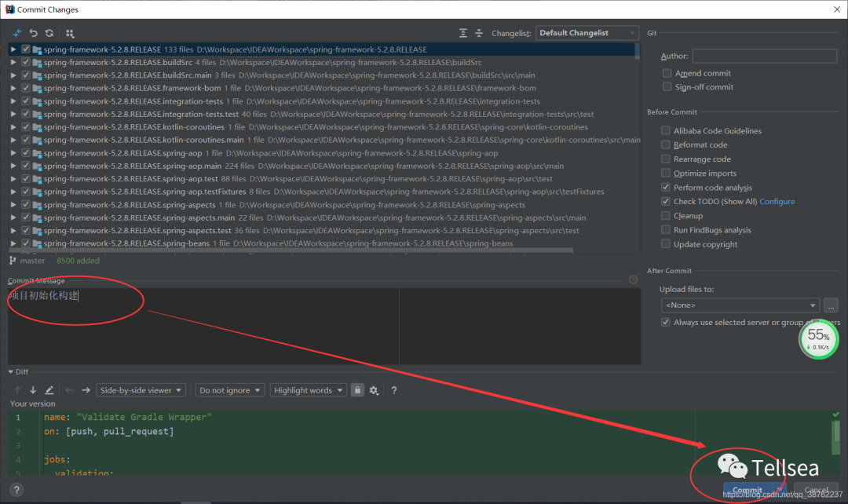The image size is (848, 504).
Task: Close the Commit Changes dialog
Action: click(837, 9)
